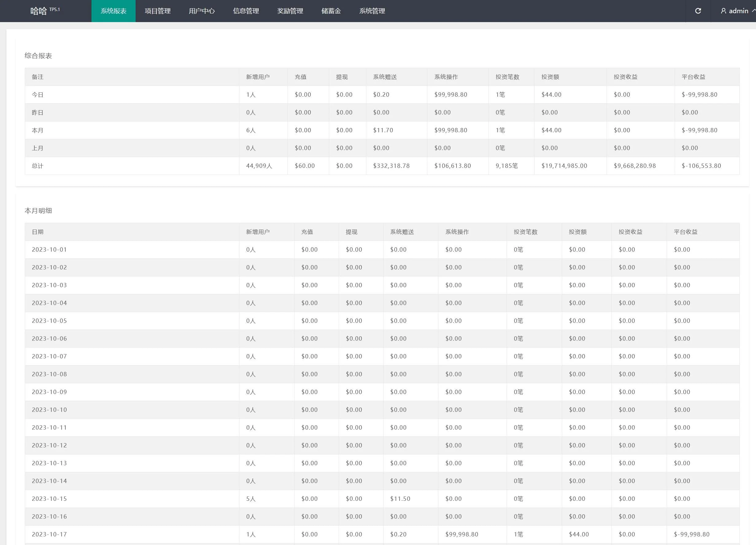Click 平台收益 header in 本月明细 table
Image resolution: width=756 pixels, height=545 pixels.
point(685,232)
